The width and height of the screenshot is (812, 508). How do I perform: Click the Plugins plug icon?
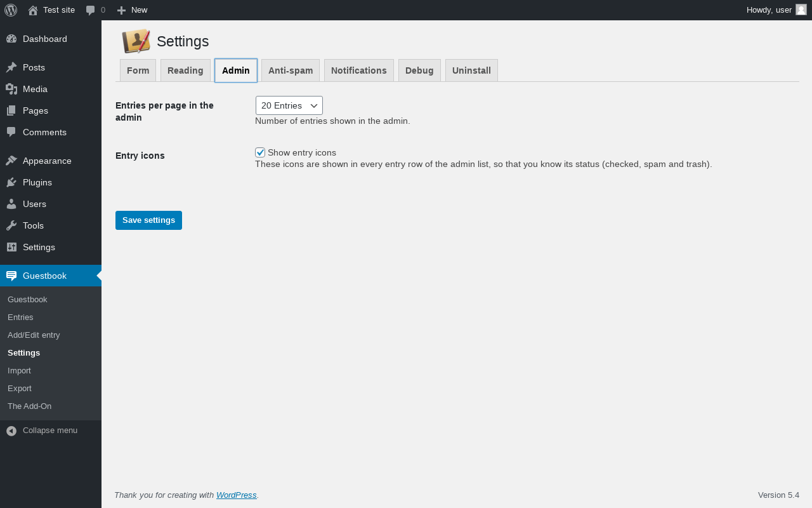click(11, 182)
